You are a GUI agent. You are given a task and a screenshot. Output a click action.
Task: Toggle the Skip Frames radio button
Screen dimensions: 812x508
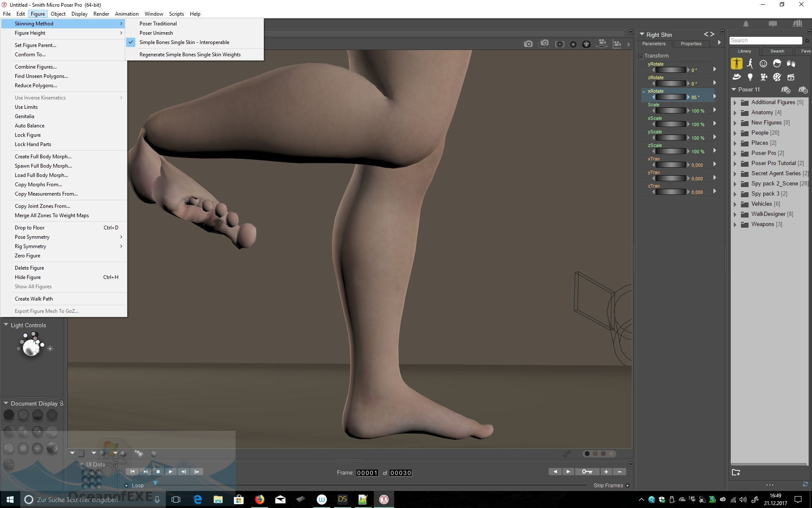pyautogui.click(x=628, y=486)
